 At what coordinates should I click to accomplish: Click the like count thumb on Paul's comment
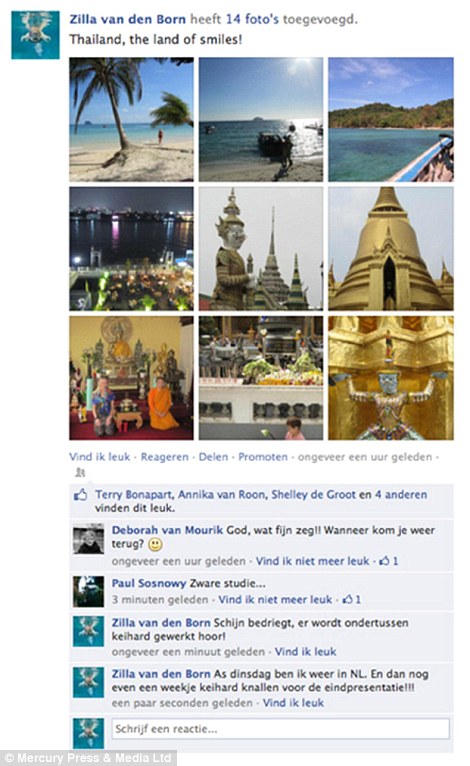347,599
